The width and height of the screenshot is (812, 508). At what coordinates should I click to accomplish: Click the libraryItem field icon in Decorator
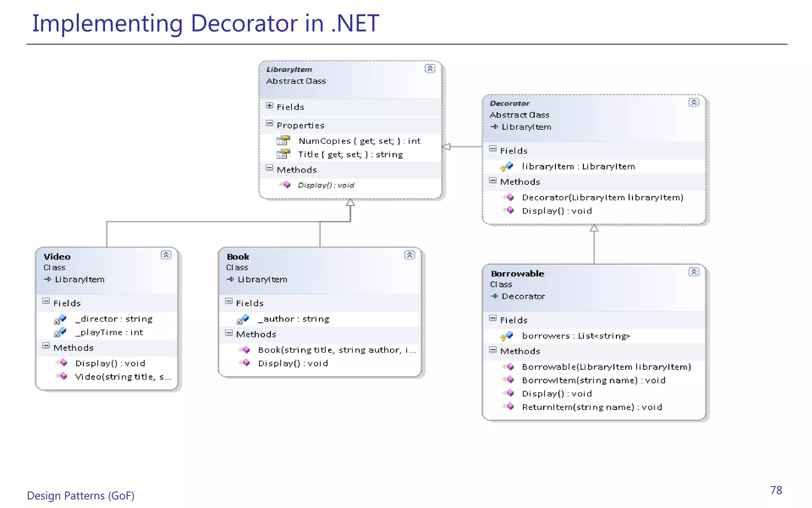tap(507, 167)
